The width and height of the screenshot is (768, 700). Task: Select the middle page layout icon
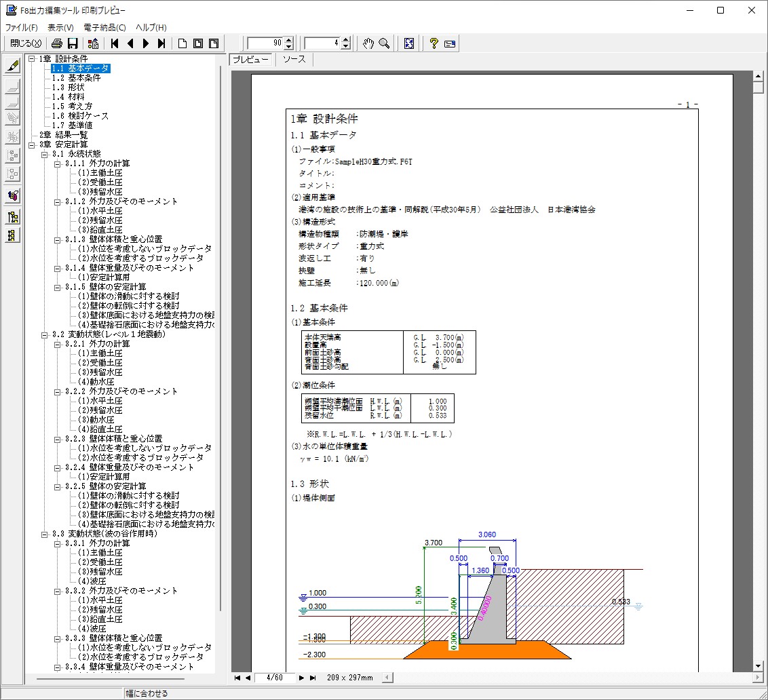pyautogui.click(x=198, y=43)
